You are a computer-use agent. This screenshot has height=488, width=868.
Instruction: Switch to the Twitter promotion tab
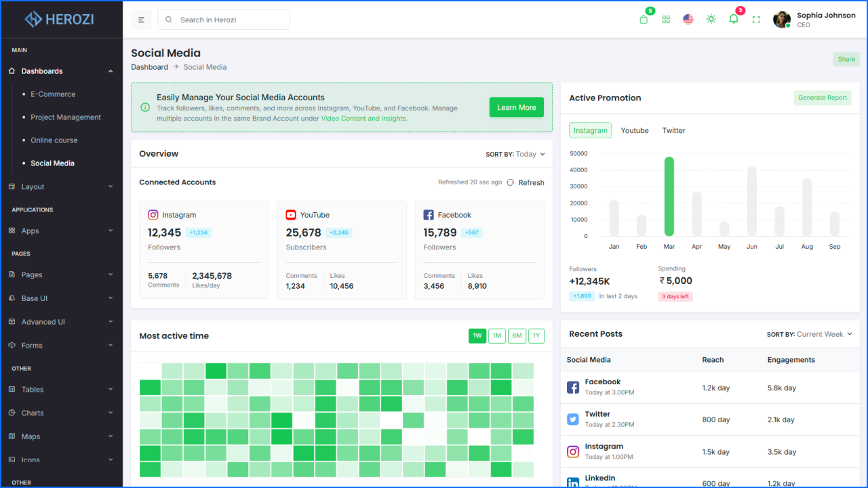[x=674, y=130]
